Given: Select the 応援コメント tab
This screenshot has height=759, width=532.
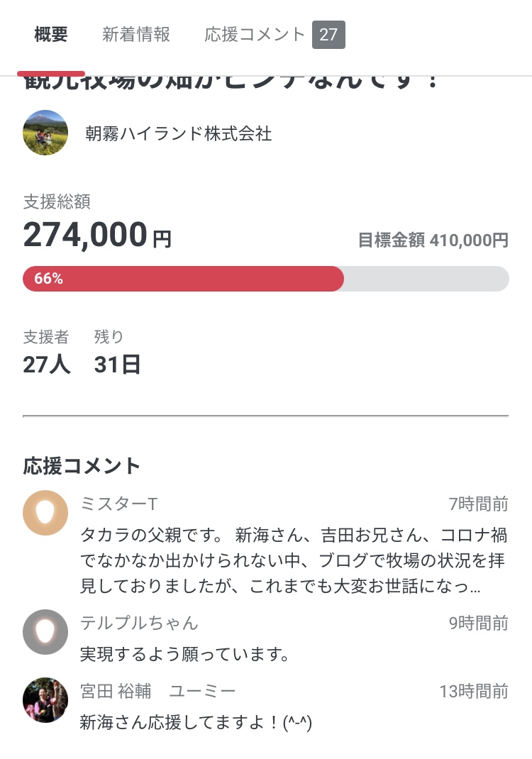Looking at the screenshot, I should (255, 35).
